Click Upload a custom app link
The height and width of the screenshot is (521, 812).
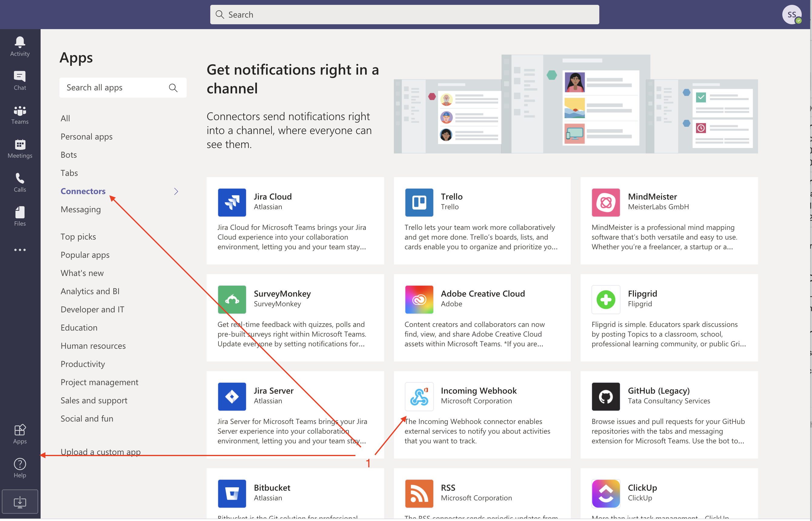(101, 452)
